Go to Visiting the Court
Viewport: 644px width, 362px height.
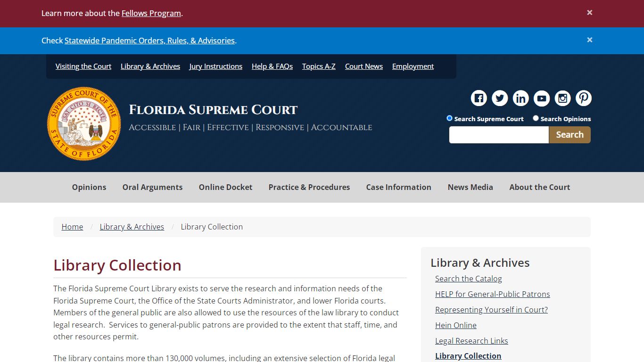click(x=83, y=66)
